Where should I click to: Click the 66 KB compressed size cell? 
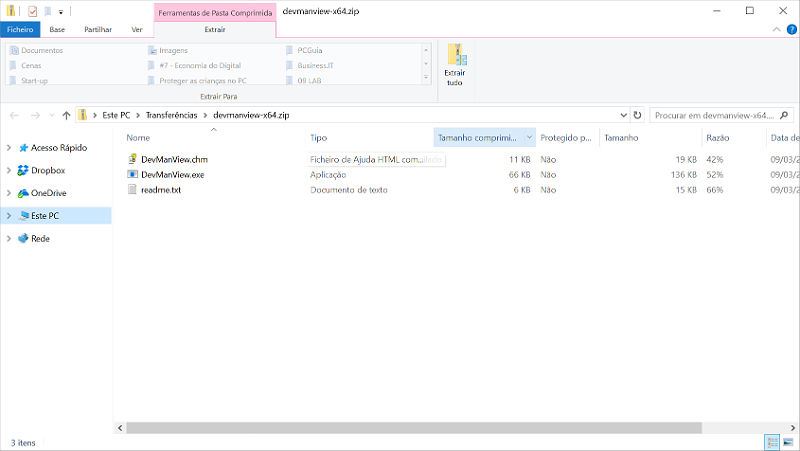pos(519,174)
